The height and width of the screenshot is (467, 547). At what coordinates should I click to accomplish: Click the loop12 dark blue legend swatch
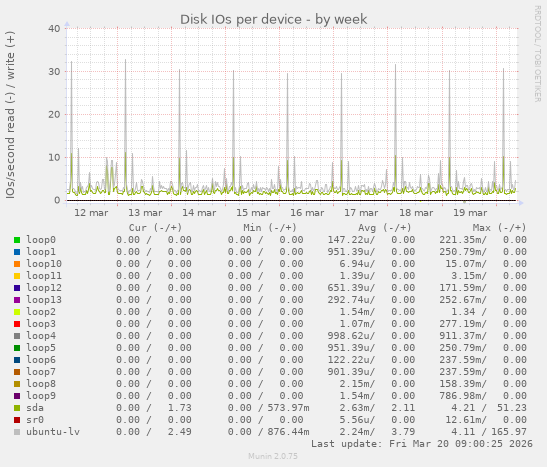(x=17, y=288)
